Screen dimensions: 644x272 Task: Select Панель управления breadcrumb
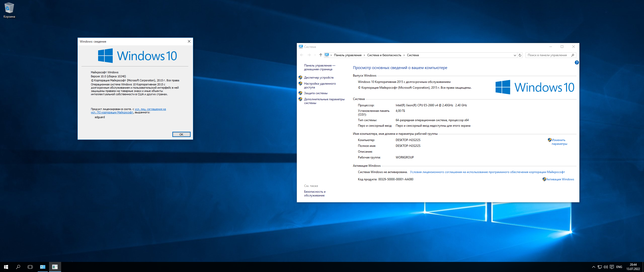348,55
